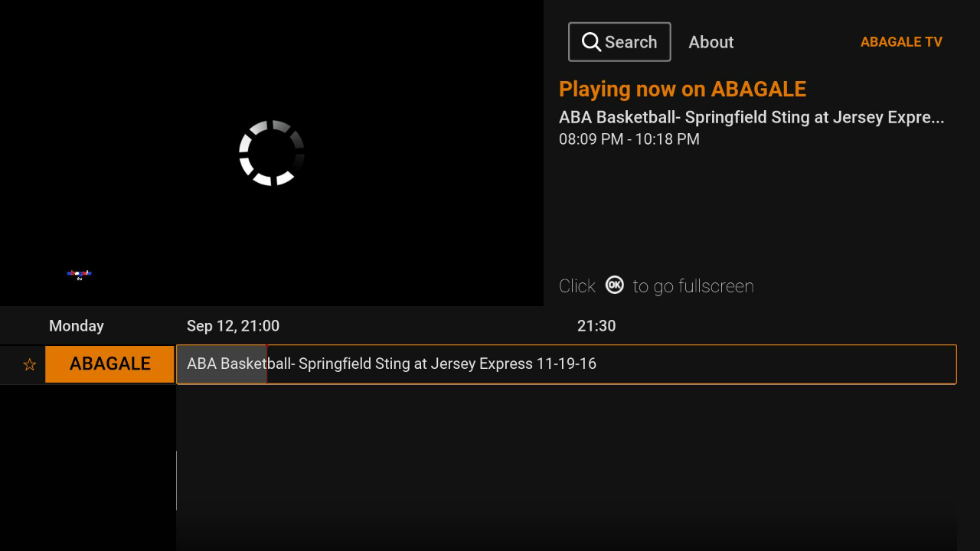Click the small channel watermark in video preview
The width and height of the screenshot is (980, 551).
click(79, 275)
